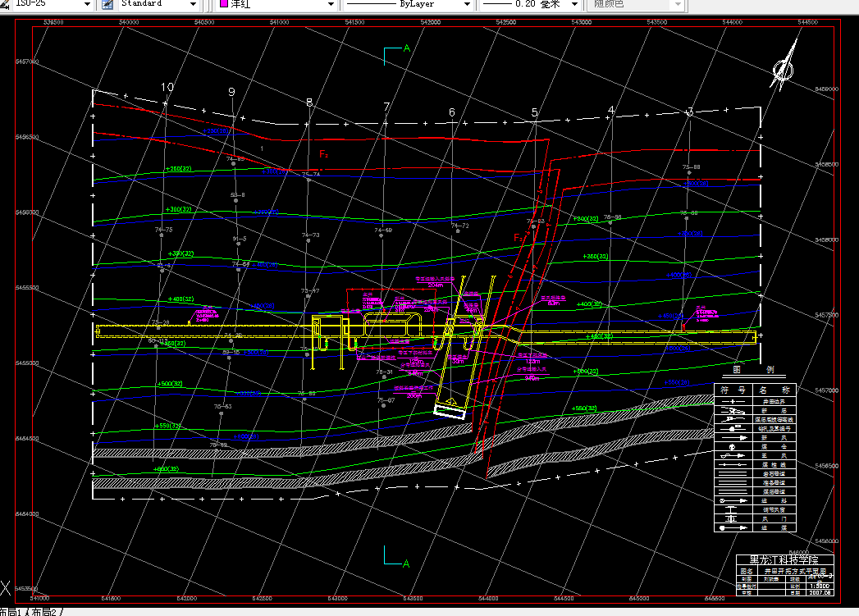Click top grid coordinate 540000

pos(129,22)
